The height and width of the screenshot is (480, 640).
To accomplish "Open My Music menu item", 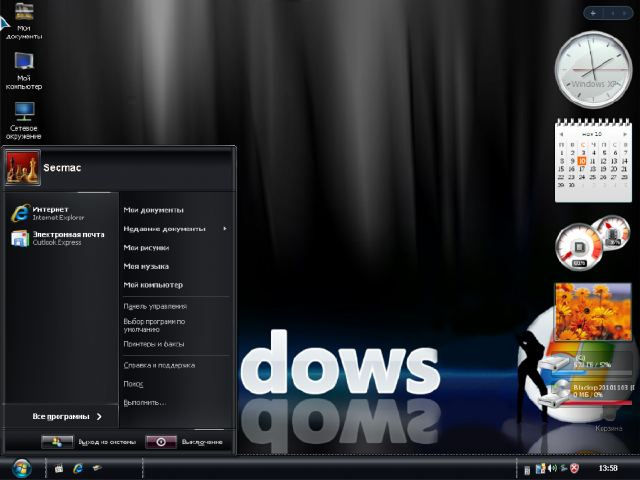I will [146, 266].
